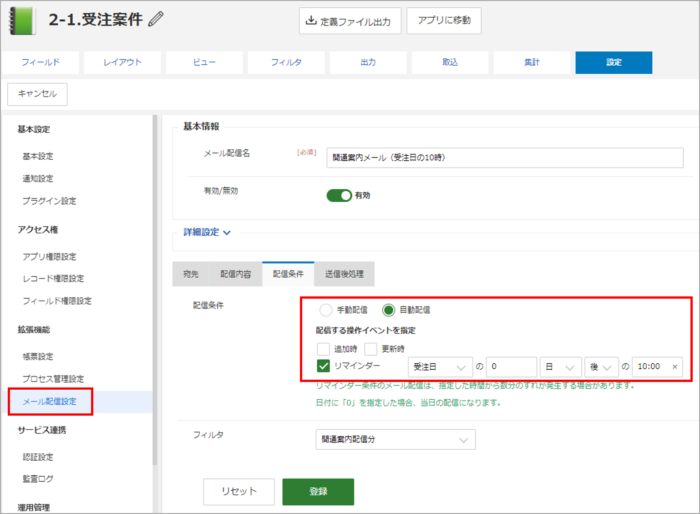Open the ビュー tab

[204, 63]
